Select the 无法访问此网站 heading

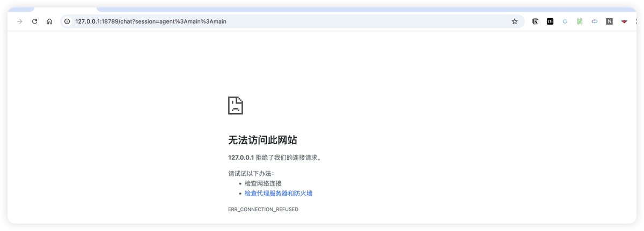coord(262,140)
